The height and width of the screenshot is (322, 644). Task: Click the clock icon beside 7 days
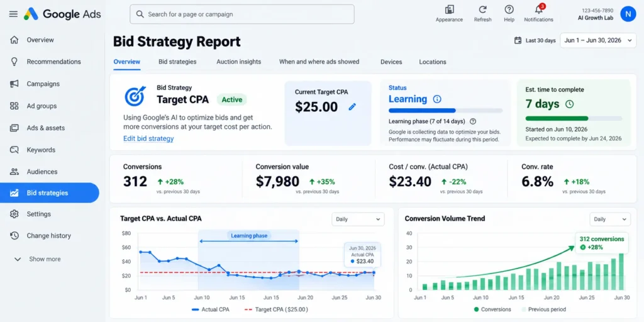(569, 104)
